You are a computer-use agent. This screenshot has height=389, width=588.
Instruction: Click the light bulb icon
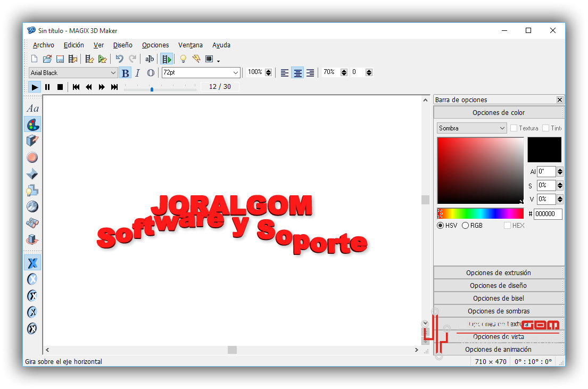(x=183, y=59)
